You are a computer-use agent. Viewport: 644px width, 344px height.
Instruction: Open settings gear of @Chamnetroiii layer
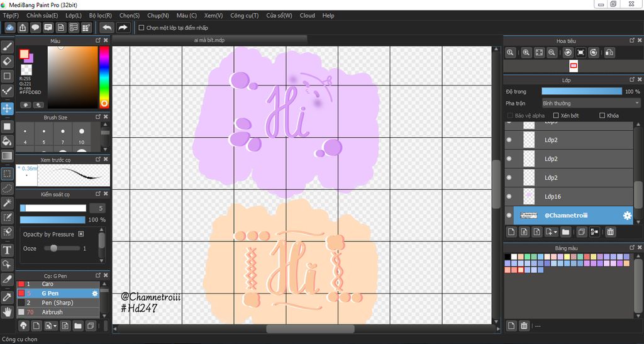coord(627,216)
